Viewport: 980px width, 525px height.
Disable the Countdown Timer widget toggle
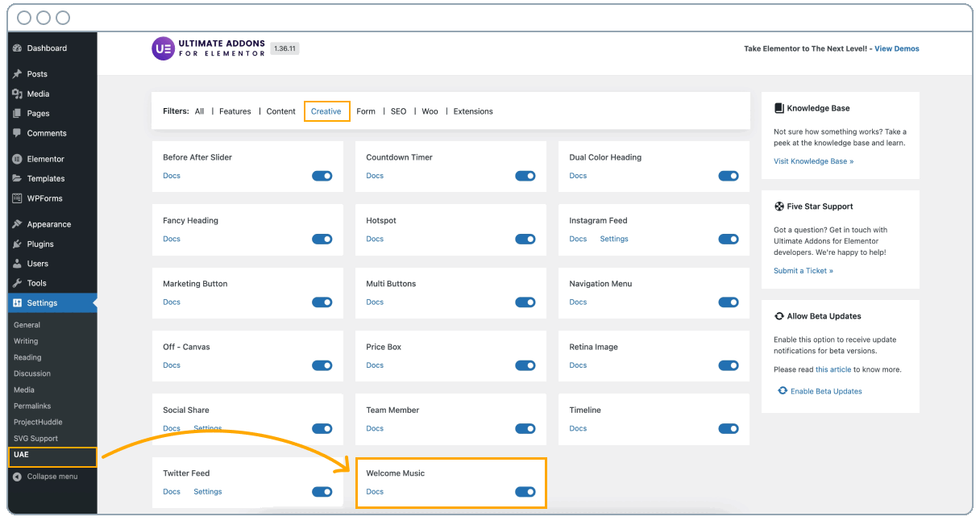pos(525,176)
